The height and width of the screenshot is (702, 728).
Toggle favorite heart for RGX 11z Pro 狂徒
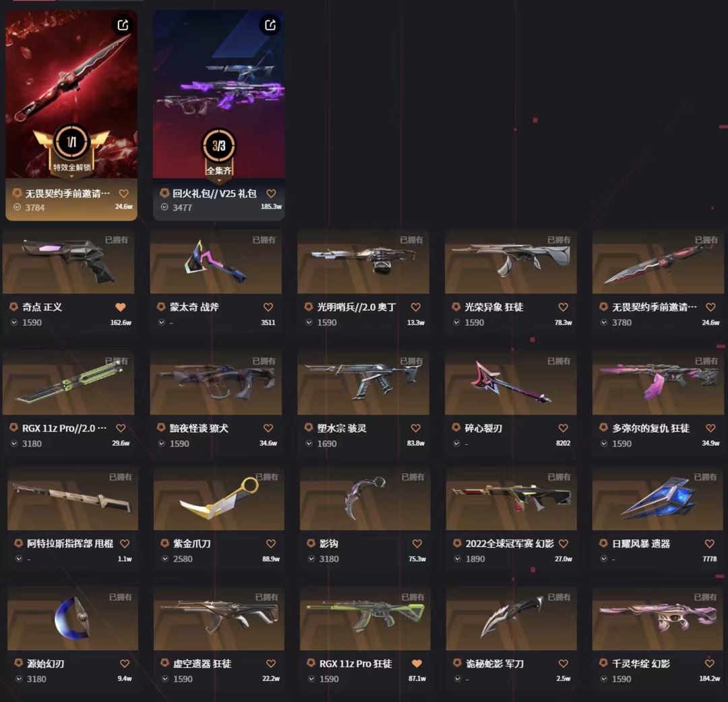tap(417, 664)
